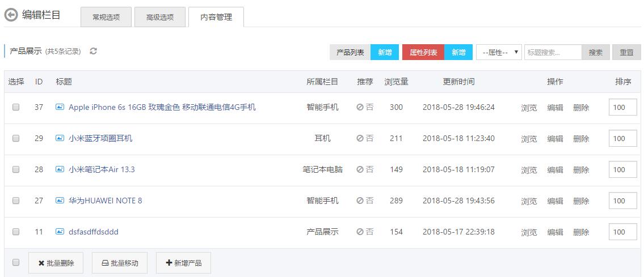Click 浏览 for dsfasdffdsddd row

529,232
